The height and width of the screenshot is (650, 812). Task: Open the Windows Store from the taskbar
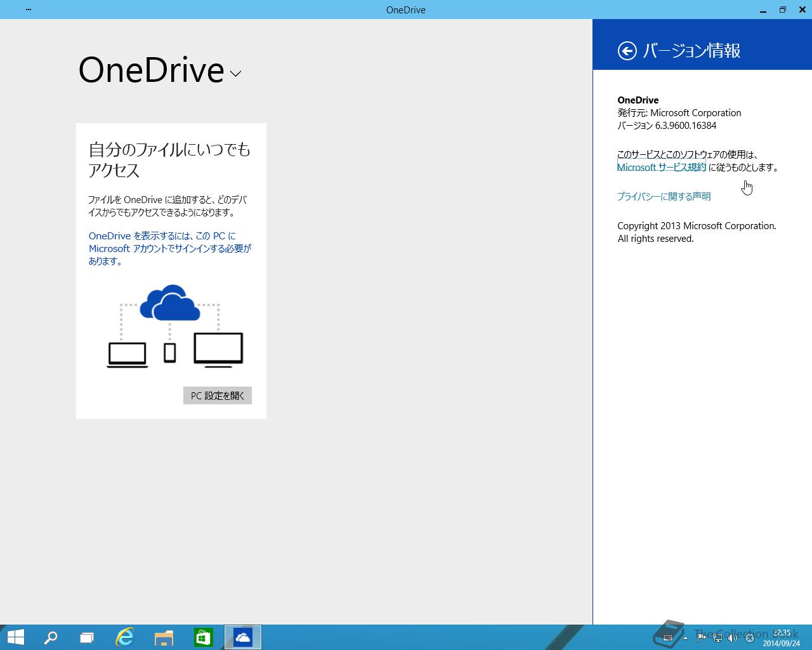pyautogui.click(x=203, y=637)
